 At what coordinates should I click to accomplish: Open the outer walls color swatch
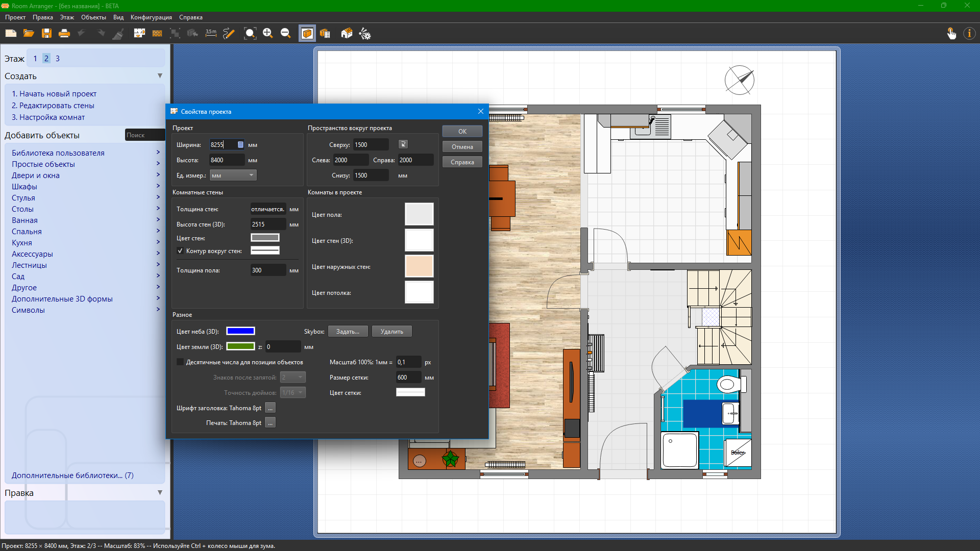[x=419, y=266]
